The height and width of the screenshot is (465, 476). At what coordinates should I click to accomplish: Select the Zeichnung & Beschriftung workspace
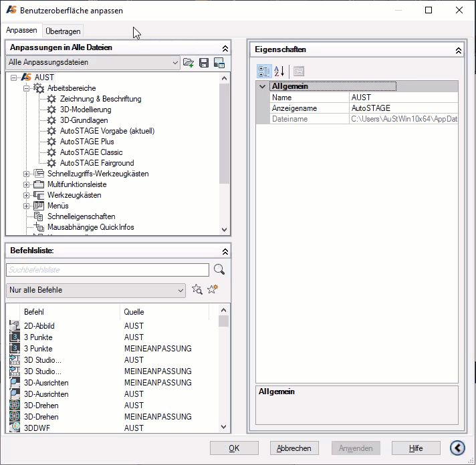tap(100, 99)
